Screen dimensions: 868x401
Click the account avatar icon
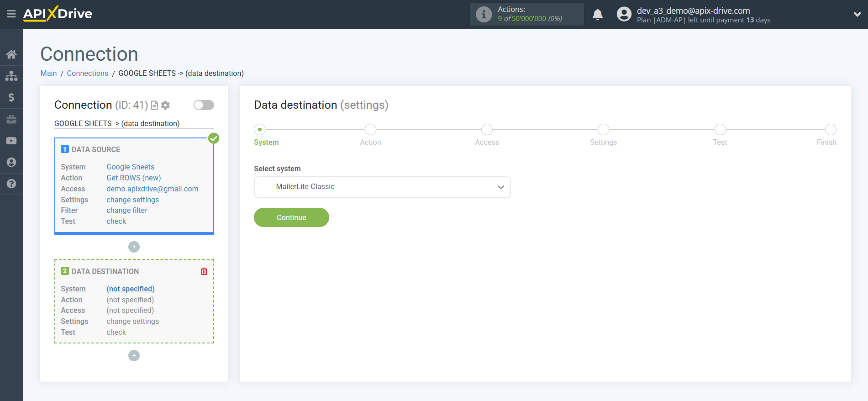pyautogui.click(x=624, y=14)
